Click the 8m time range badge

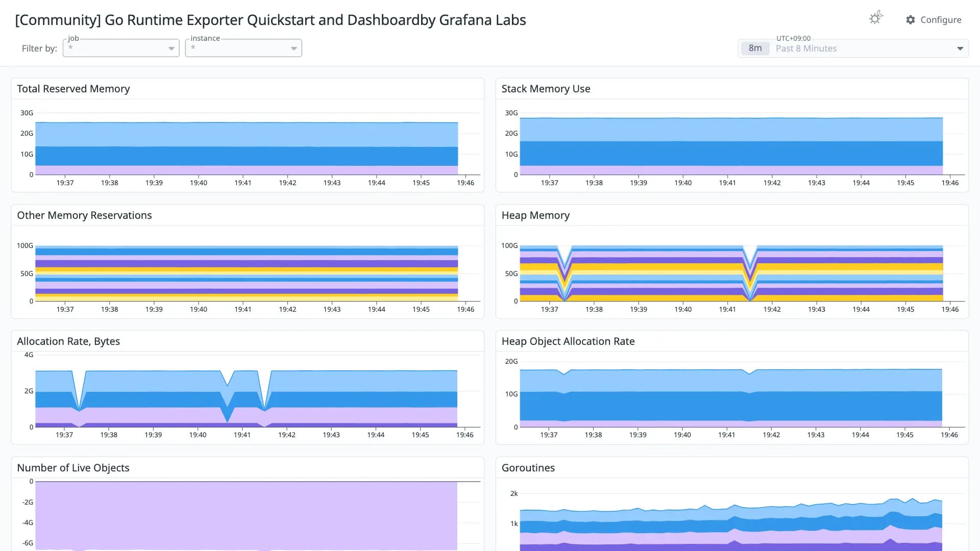[755, 48]
